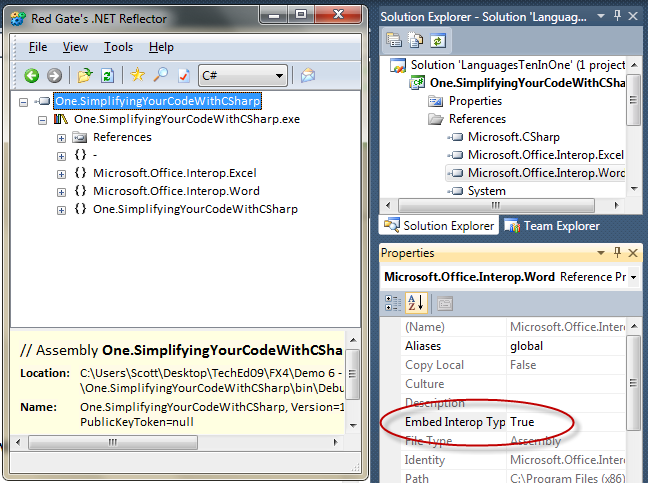Click the (Name) property row
Viewport: 648px width, 483px height.
[x=514, y=327]
